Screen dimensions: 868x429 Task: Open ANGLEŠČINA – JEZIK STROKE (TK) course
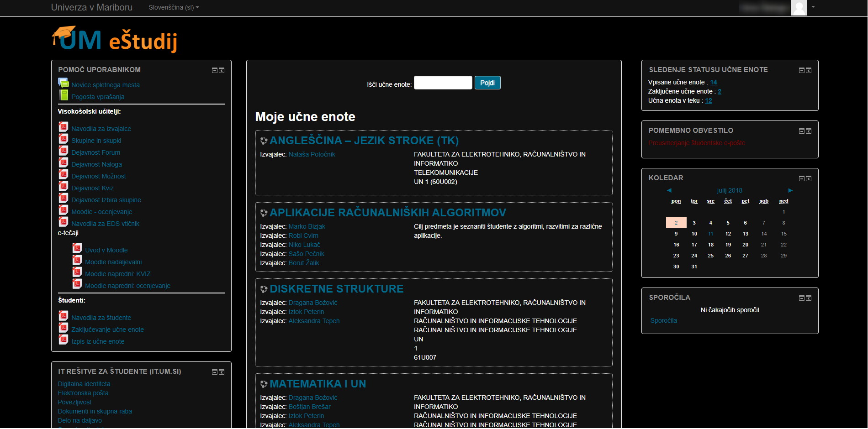tap(364, 141)
